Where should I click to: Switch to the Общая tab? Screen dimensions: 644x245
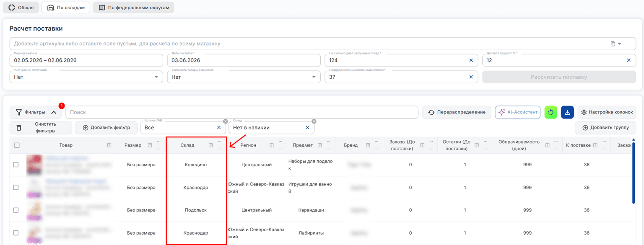(21, 8)
